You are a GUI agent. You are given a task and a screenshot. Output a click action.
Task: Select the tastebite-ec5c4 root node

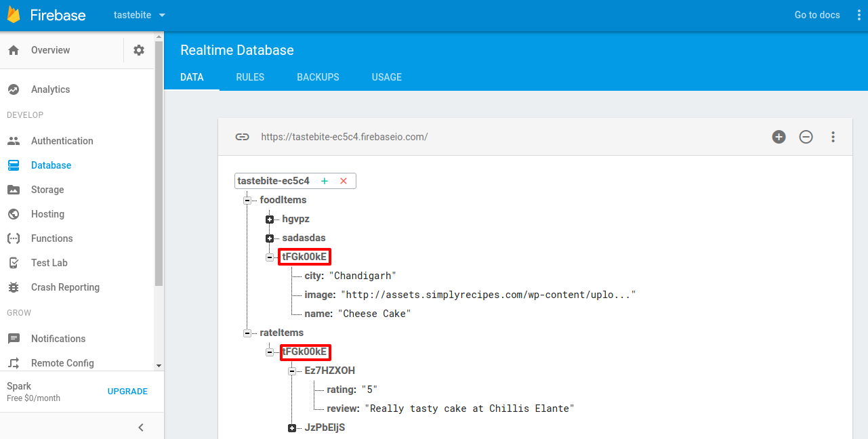point(274,181)
